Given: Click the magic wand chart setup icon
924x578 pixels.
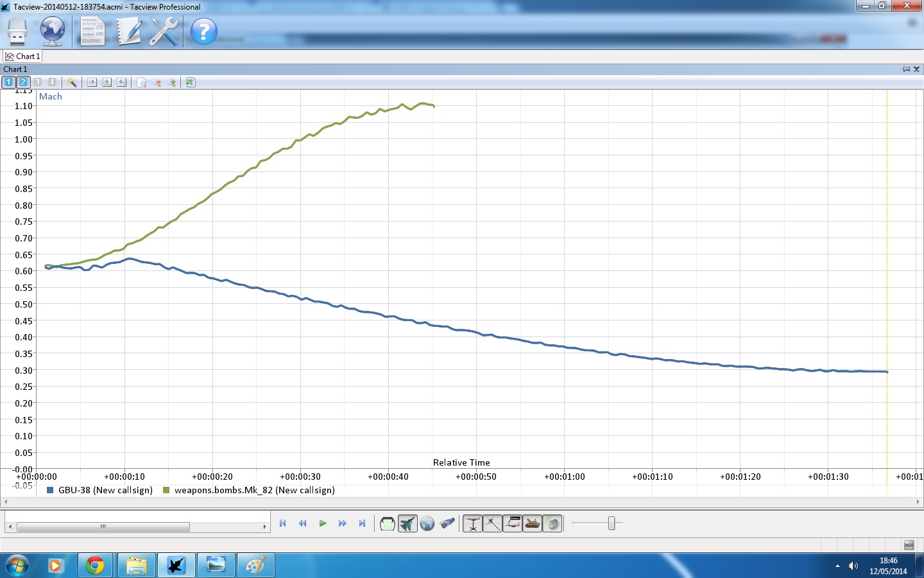Looking at the screenshot, I should point(72,82).
